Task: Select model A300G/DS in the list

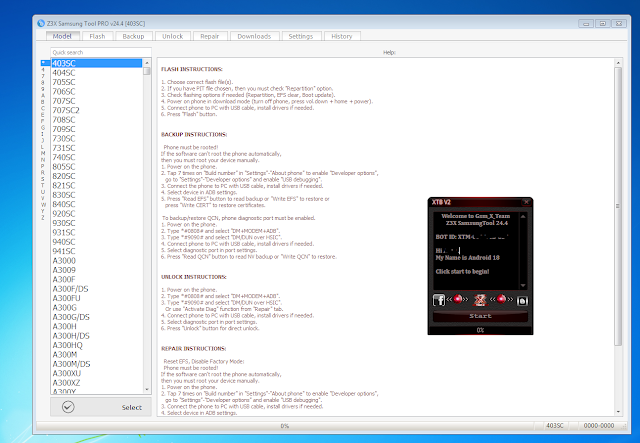Action: pos(96,317)
